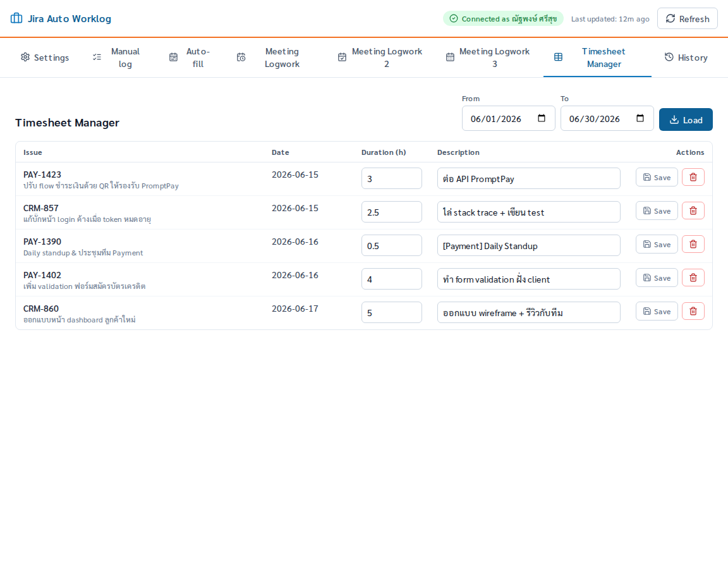
Task: Open the Meeting Logwork 3 tab
Action: pos(488,57)
